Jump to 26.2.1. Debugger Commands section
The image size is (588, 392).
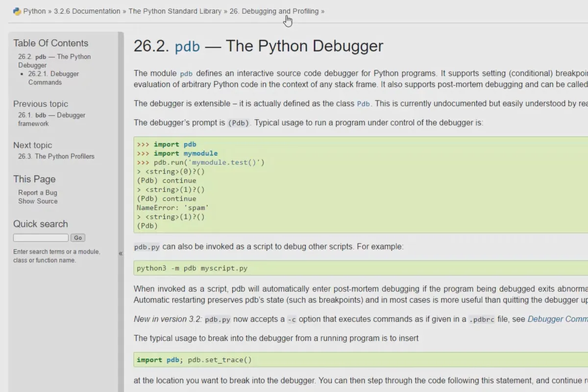pyautogui.click(x=53, y=78)
